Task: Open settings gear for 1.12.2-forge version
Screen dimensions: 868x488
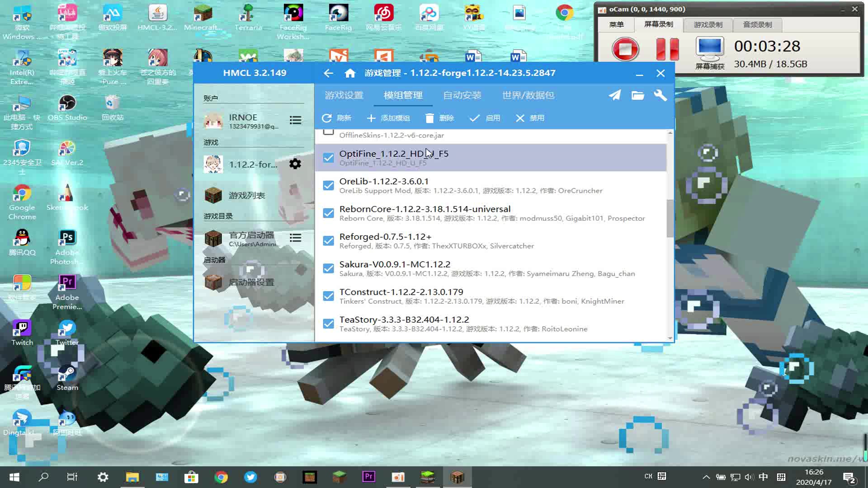Action: pos(295,164)
